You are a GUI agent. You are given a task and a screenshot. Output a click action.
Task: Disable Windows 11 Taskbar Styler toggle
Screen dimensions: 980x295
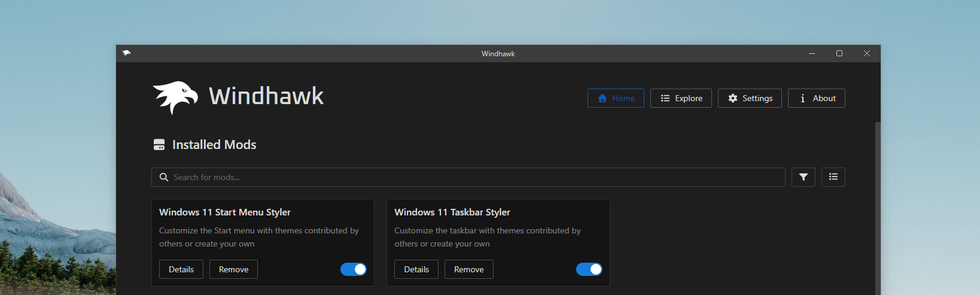click(x=589, y=269)
